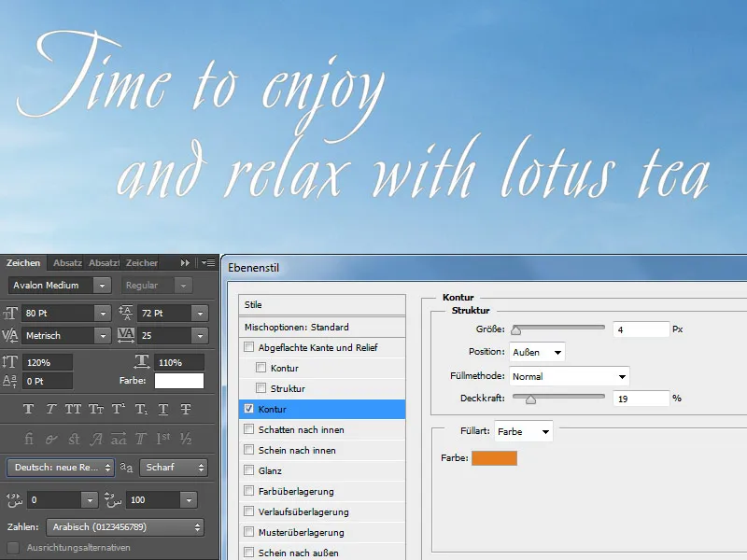Open Füllmethode Normal dropdown
Viewport: 747px width, 560px height.
[x=570, y=376]
